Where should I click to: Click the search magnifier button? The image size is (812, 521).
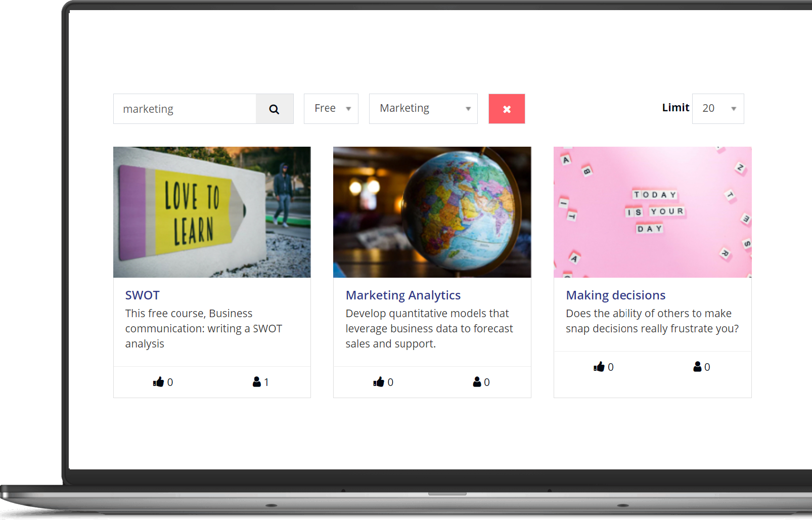pyautogui.click(x=274, y=109)
